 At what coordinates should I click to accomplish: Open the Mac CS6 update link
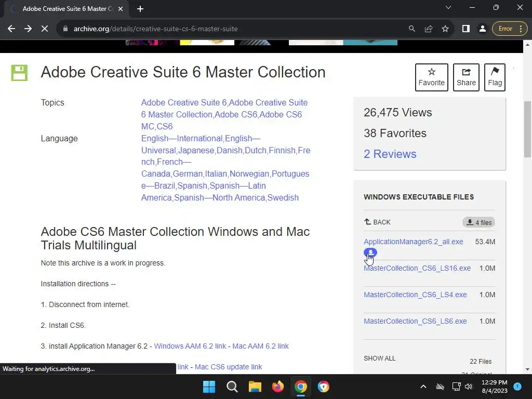[x=229, y=367]
